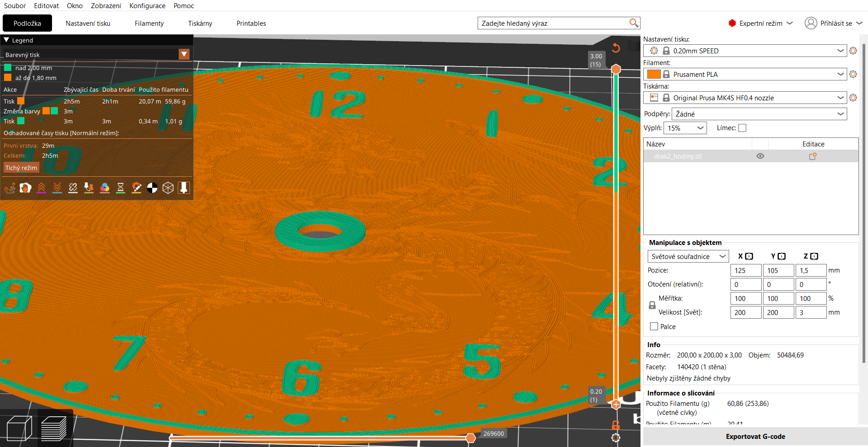Open the Podpěry supports dropdown
This screenshot has height=447, width=868.
point(759,114)
